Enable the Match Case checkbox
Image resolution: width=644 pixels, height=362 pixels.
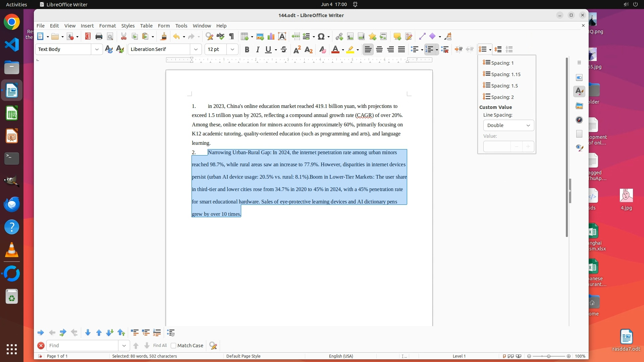click(x=173, y=346)
